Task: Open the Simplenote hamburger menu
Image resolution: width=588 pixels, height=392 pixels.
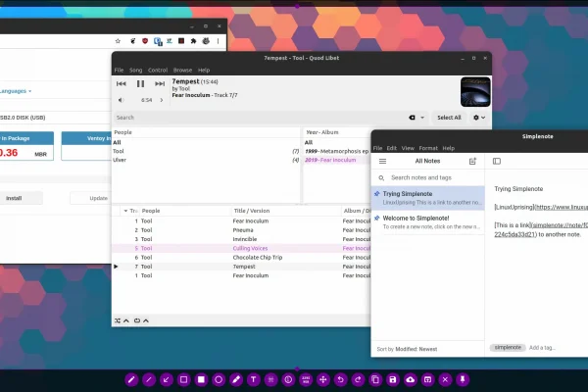Action: (x=382, y=161)
